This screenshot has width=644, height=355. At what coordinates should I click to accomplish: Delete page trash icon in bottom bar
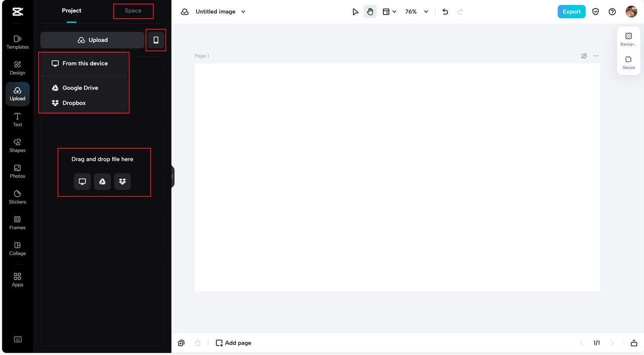pyautogui.click(x=198, y=343)
